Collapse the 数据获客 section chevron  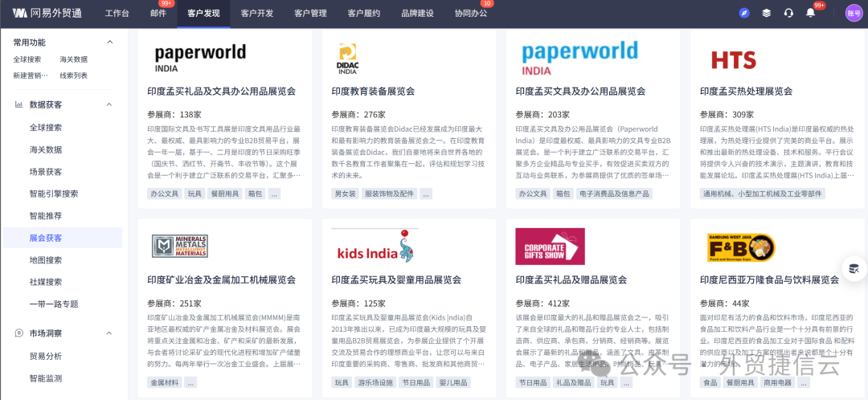click(x=109, y=104)
